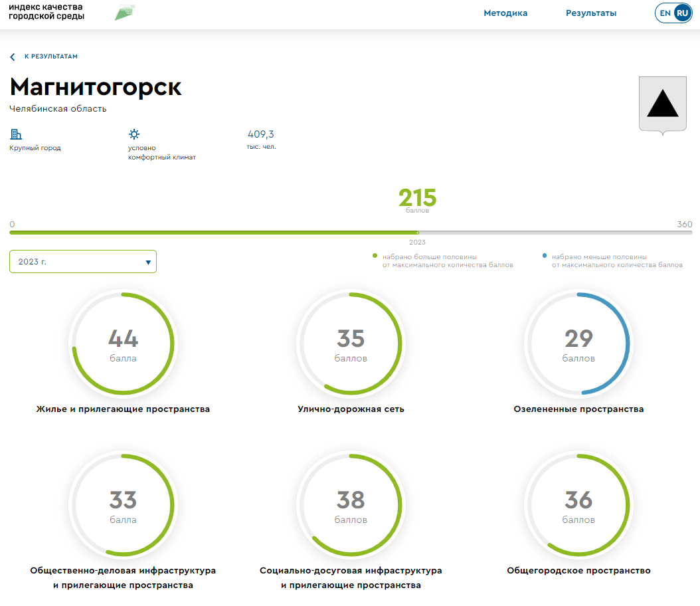The image size is (700, 606).
Task: Click the building icon above Крупный город
Action: click(16, 134)
